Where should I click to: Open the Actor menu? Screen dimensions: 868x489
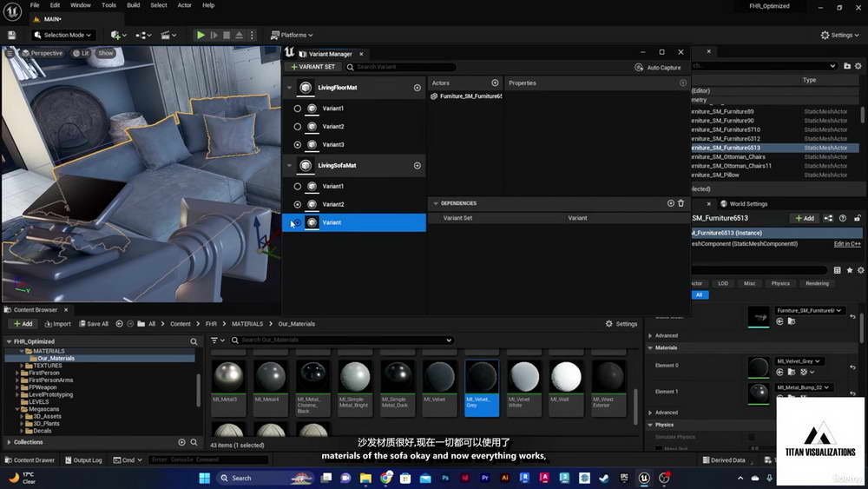(x=184, y=5)
